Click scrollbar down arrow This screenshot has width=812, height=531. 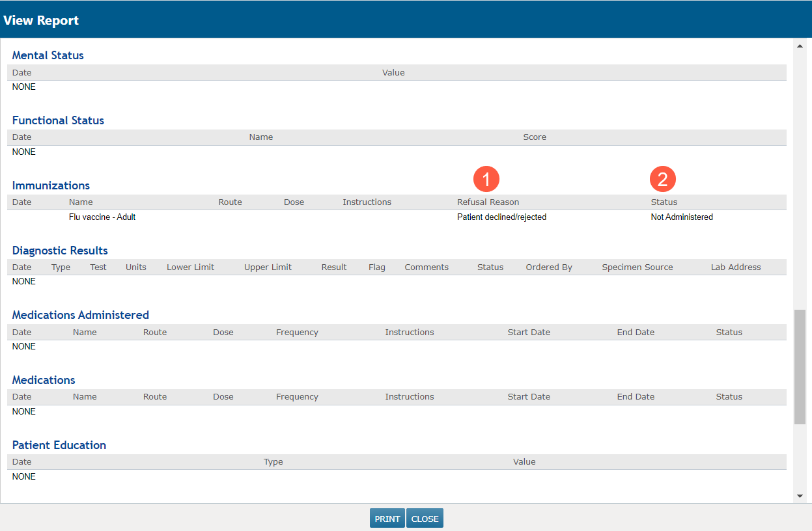pyautogui.click(x=800, y=496)
